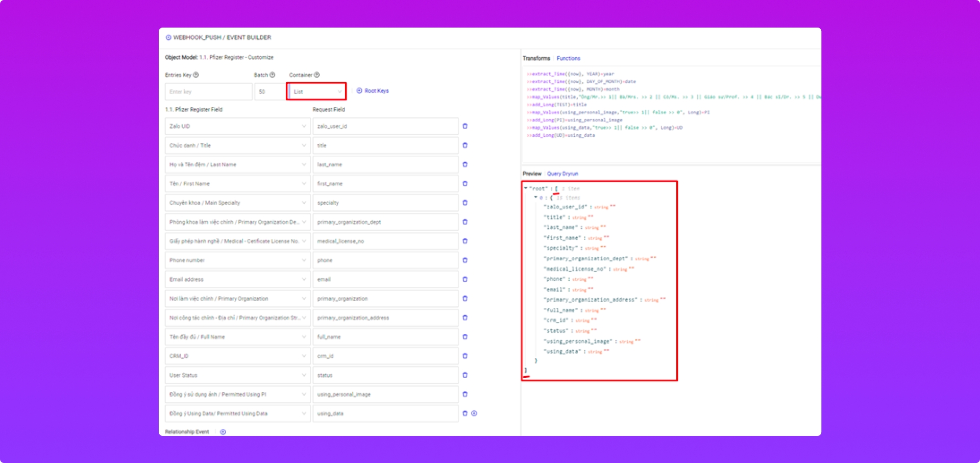The width and height of the screenshot is (980, 463).
Task: Add a Relationship Event with plus icon
Action: click(x=223, y=432)
